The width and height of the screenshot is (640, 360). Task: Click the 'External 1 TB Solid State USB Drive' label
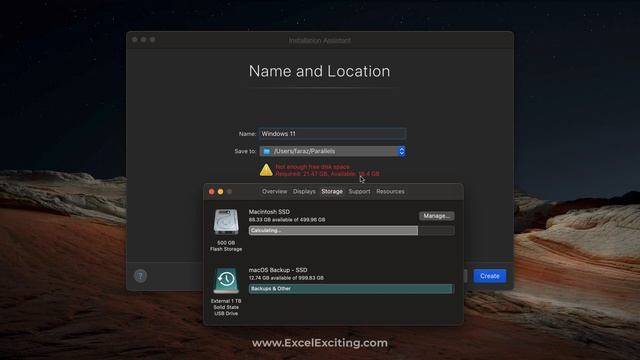click(226, 307)
